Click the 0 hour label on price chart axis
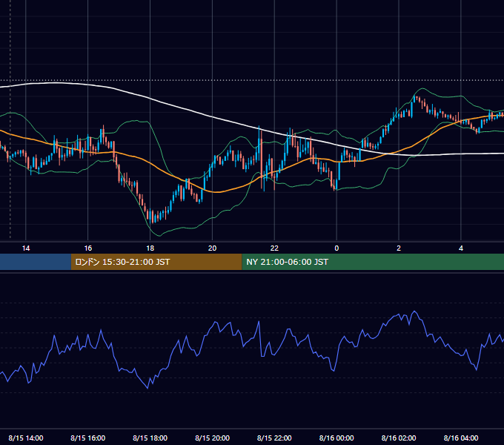 pos(336,248)
